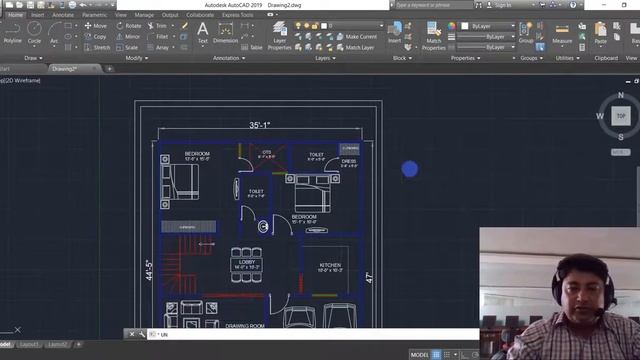The height and width of the screenshot is (360, 640).
Task: Click object color wheel icon
Action: (451, 26)
